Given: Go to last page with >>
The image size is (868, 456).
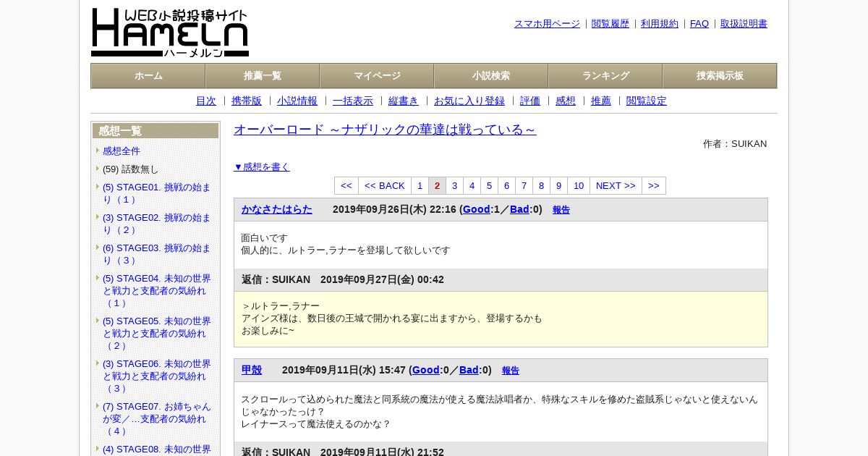Looking at the screenshot, I should click(x=654, y=186).
